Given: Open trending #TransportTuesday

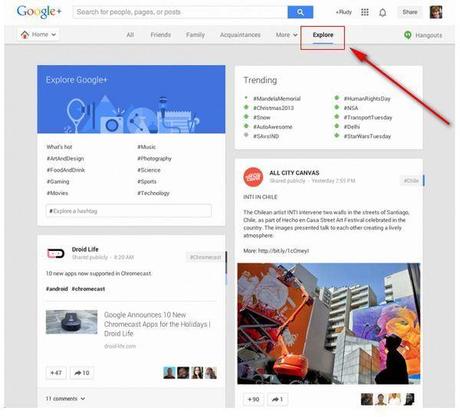Looking at the screenshot, I should click(x=368, y=117).
